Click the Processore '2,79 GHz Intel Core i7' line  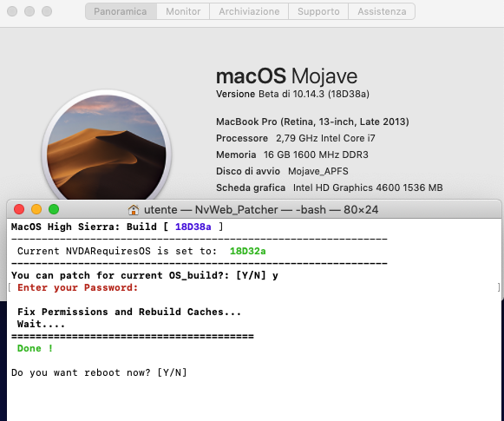coord(296,138)
